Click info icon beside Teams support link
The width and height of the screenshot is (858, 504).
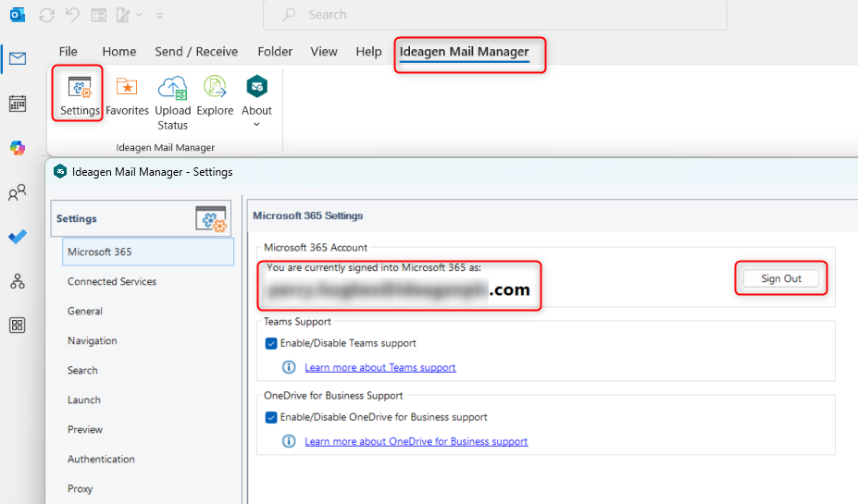[289, 367]
